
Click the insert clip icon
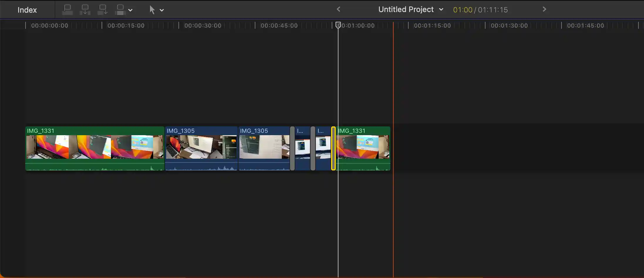coord(85,10)
